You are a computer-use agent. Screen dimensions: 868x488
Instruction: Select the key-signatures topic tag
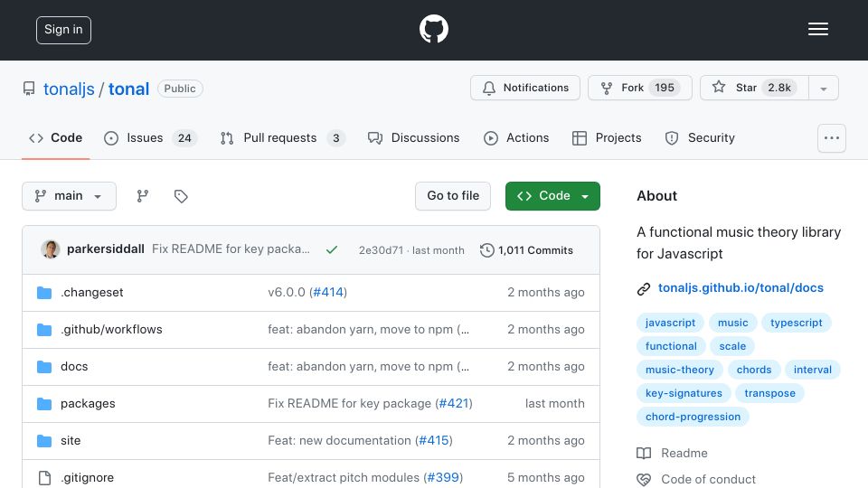(684, 393)
